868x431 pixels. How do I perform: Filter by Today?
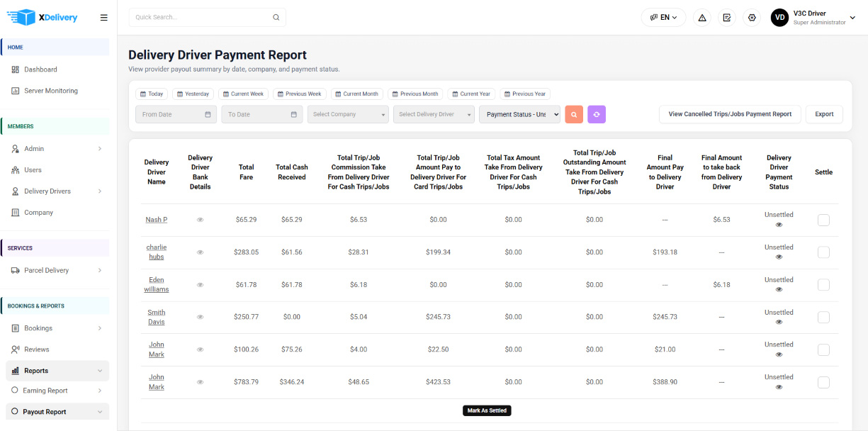tap(152, 94)
